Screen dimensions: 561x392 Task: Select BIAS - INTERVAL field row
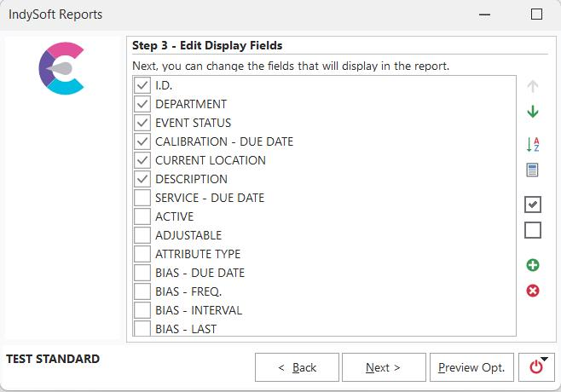click(x=198, y=310)
